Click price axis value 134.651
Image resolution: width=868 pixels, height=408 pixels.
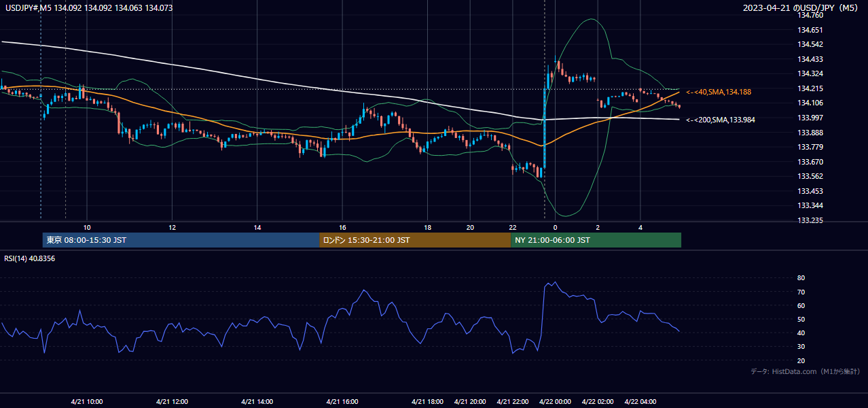coord(810,30)
